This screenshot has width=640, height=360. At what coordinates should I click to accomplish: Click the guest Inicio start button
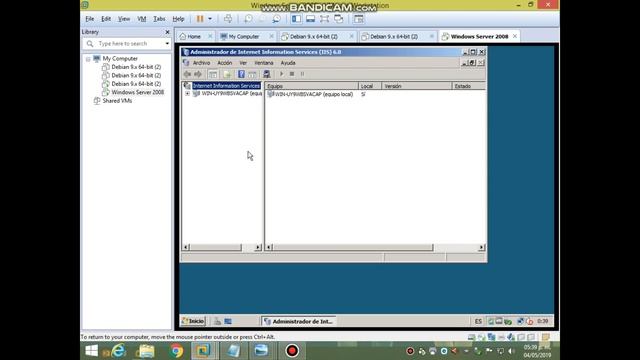pos(193,321)
